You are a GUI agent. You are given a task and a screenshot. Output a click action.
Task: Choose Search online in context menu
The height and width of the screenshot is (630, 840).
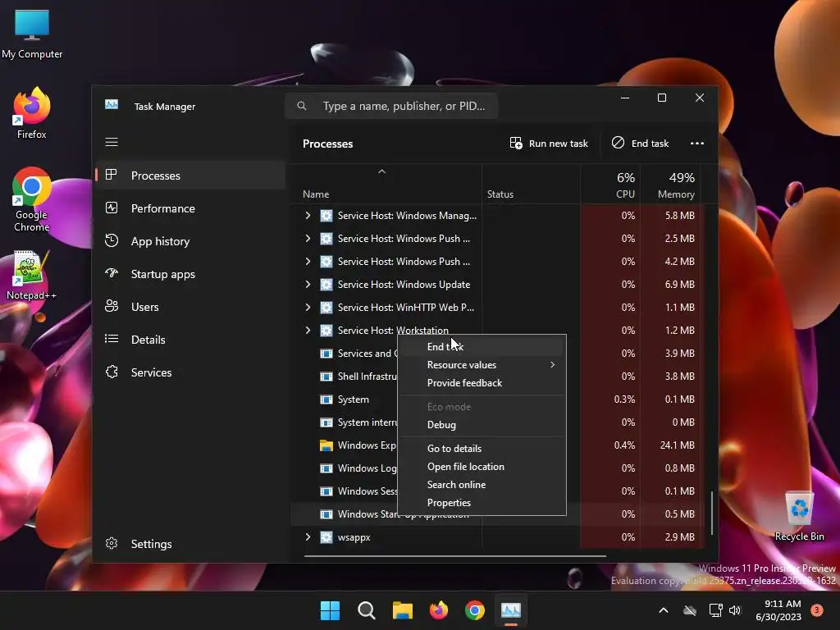pyautogui.click(x=481, y=485)
